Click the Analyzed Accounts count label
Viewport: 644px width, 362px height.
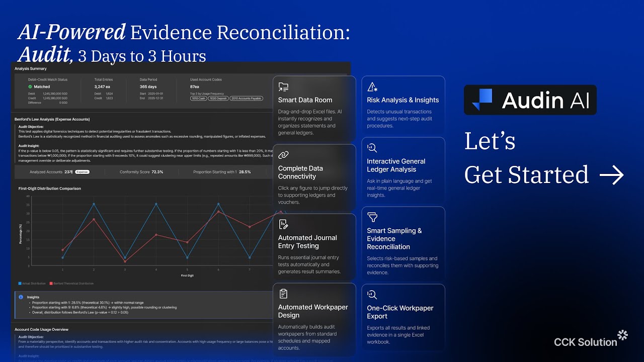click(51, 172)
